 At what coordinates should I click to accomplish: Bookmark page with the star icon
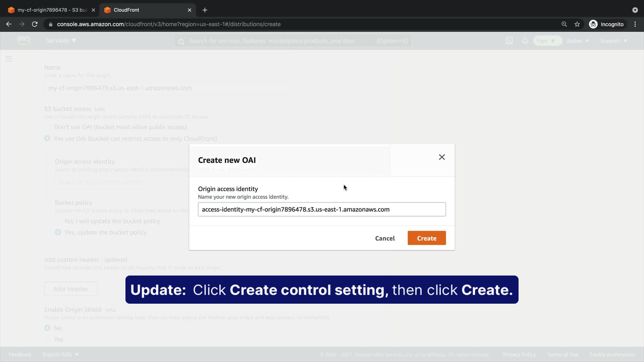click(x=577, y=24)
